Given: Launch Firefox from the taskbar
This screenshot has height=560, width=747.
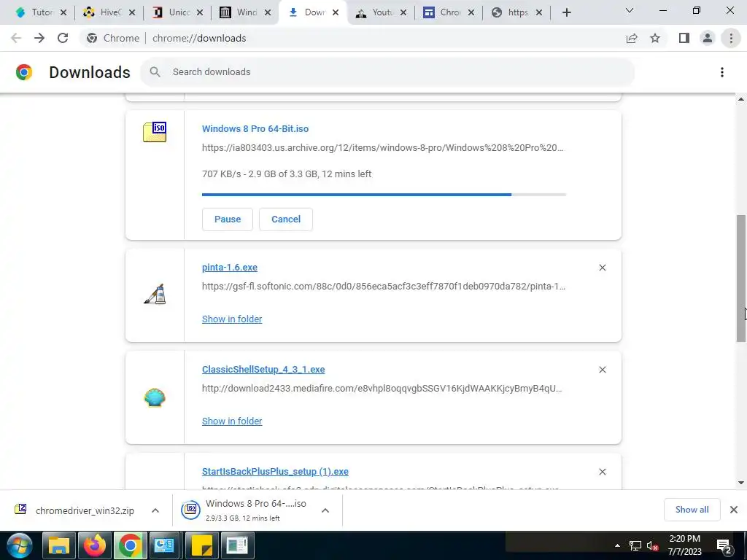Looking at the screenshot, I should [x=94, y=545].
